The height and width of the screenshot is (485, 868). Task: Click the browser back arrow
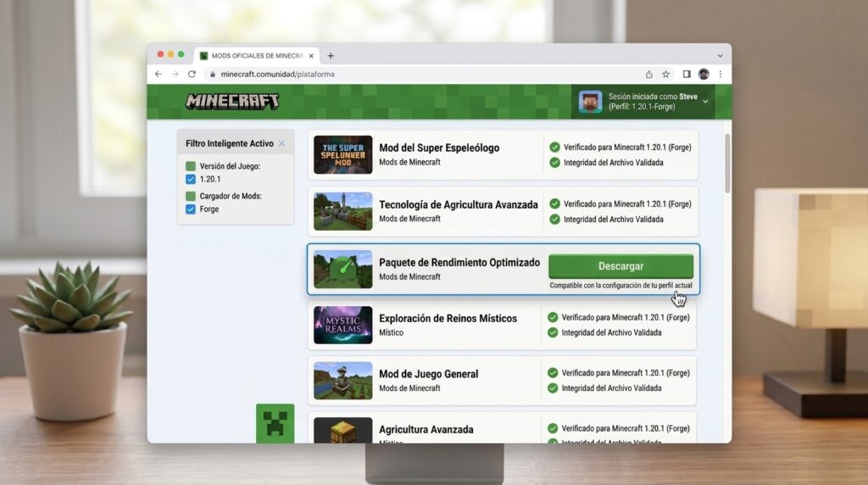click(x=159, y=74)
